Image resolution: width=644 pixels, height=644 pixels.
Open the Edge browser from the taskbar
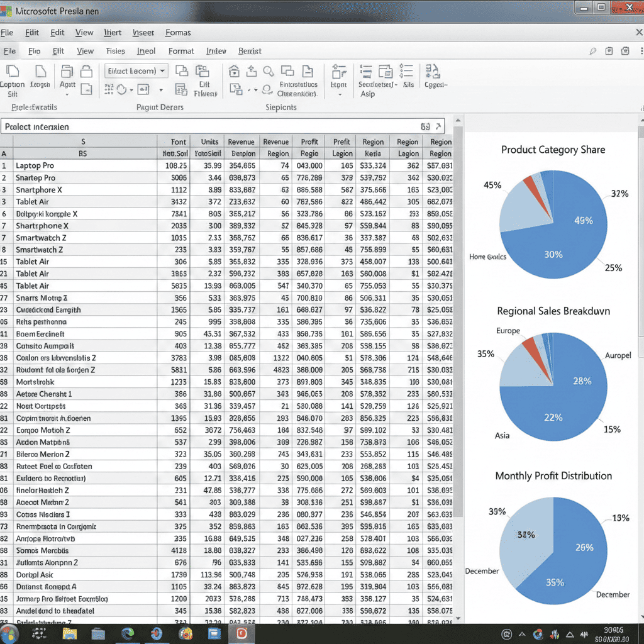coord(128,633)
